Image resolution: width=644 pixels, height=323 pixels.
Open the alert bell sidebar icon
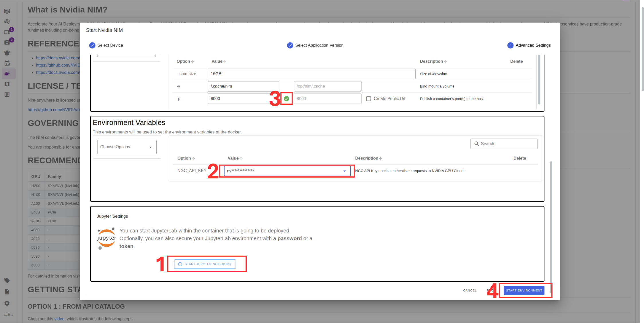7,53
